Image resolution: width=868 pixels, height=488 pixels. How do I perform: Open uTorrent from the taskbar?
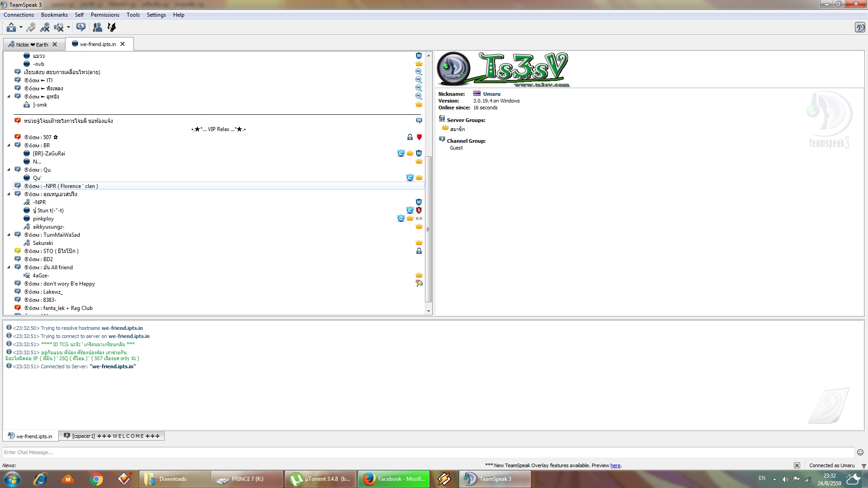click(321, 479)
